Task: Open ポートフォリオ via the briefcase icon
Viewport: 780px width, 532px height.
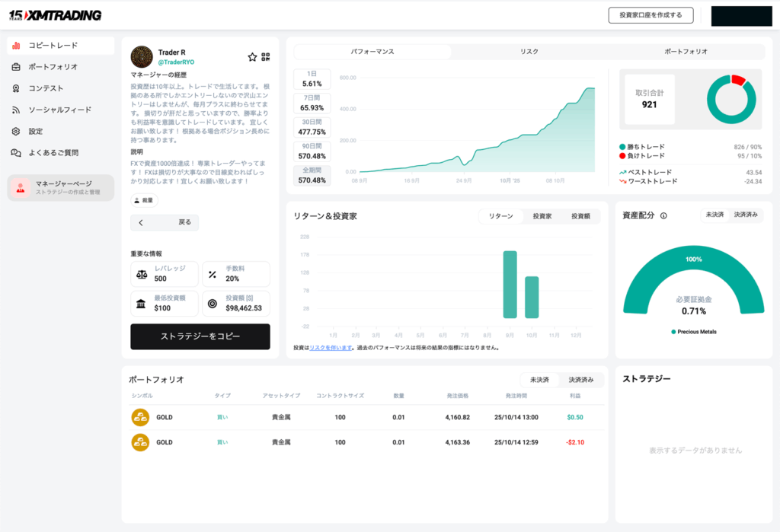Action: (15, 67)
